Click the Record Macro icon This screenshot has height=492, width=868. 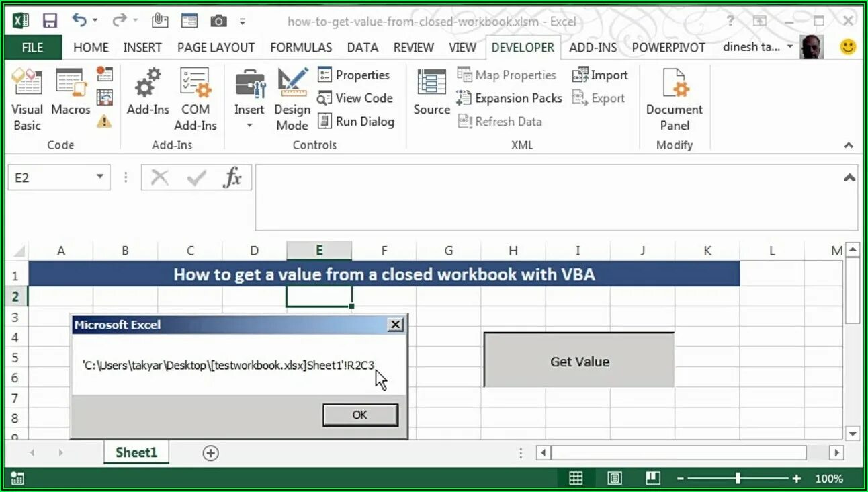tap(104, 74)
